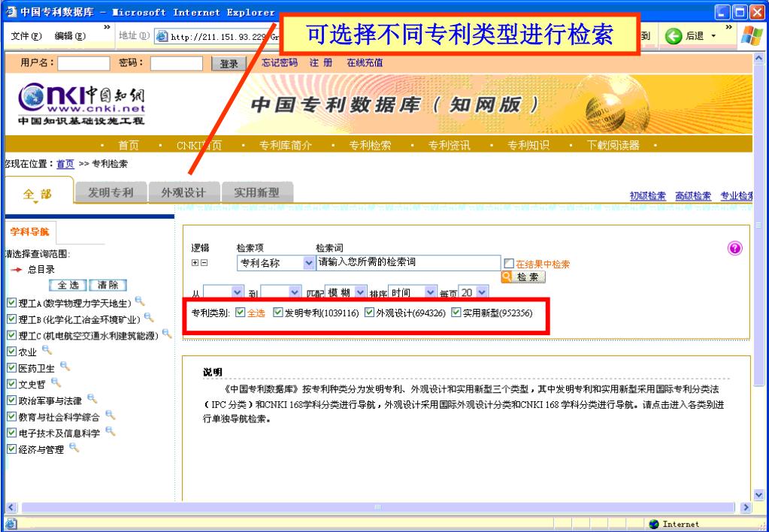The height and width of the screenshot is (532, 769).
Task: Remove a search row with minus icon
Action: (x=204, y=263)
